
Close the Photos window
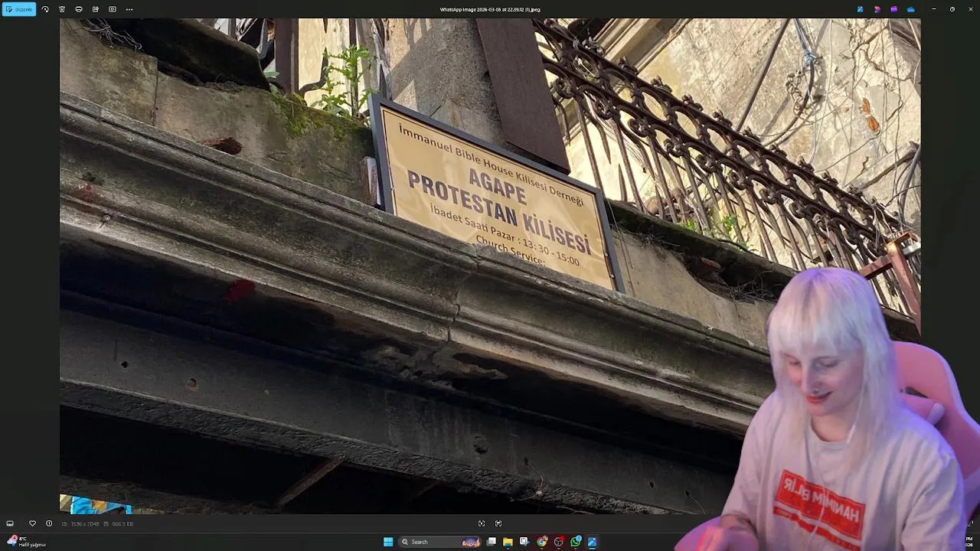click(970, 9)
